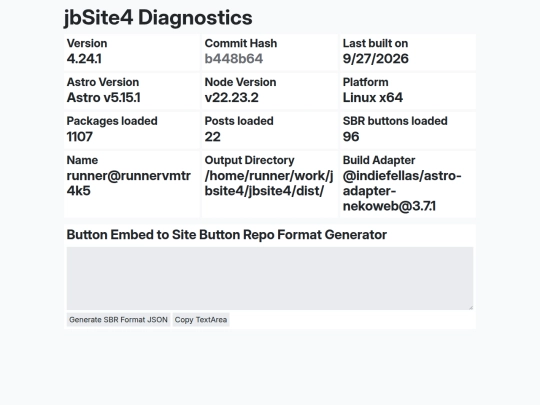Click the Build Adapter label
Image resolution: width=540 pixels, height=405 pixels.
[x=379, y=160]
